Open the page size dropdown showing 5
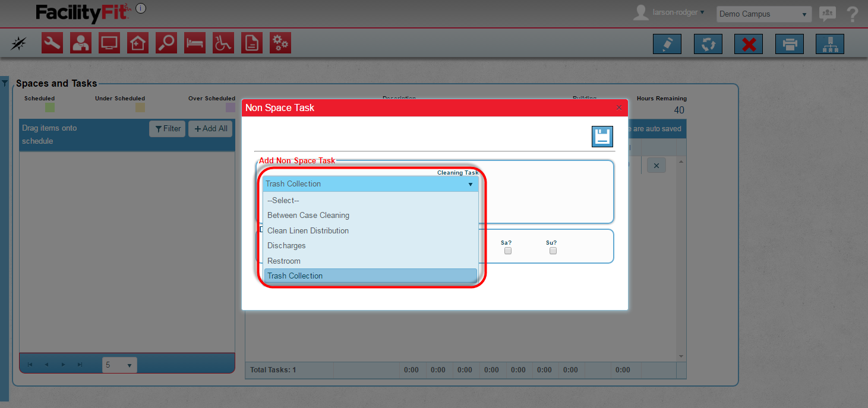The height and width of the screenshot is (408, 868). (119, 365)
